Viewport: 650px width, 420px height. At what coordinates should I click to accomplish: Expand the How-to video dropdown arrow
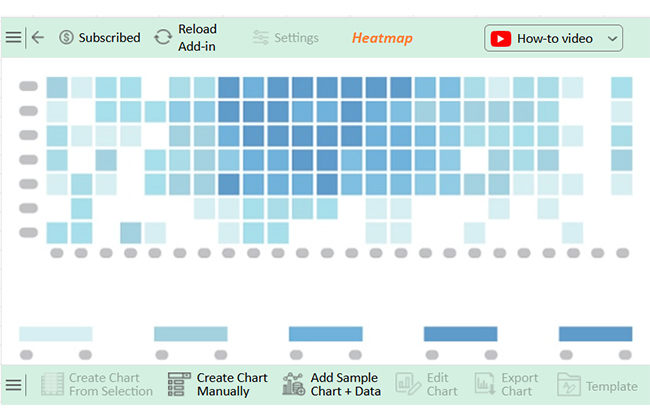pyautogui.click(x=612, y=39)
